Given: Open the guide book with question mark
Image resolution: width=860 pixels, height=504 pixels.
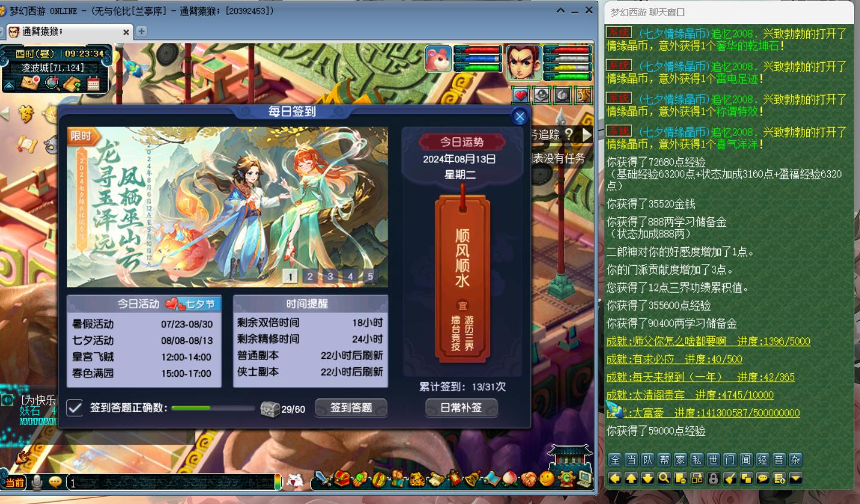Looking at the screenshot, I should (72, 83).
